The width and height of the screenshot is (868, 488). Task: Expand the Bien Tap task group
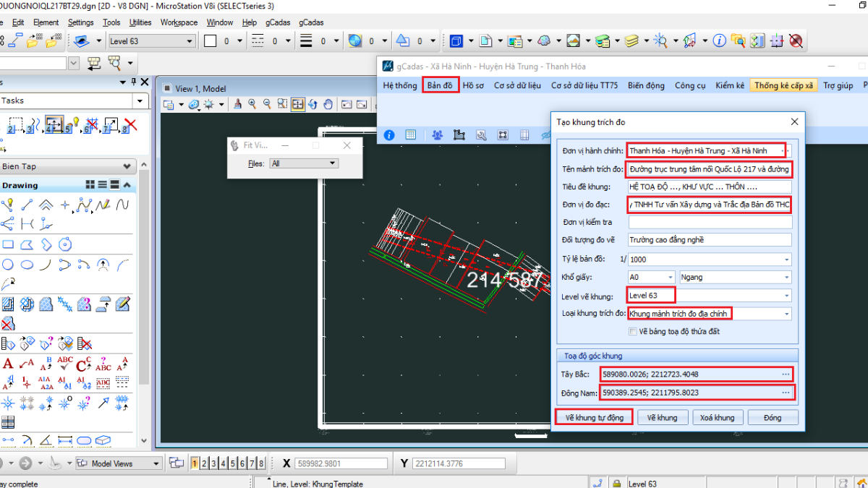coord(127,166)
